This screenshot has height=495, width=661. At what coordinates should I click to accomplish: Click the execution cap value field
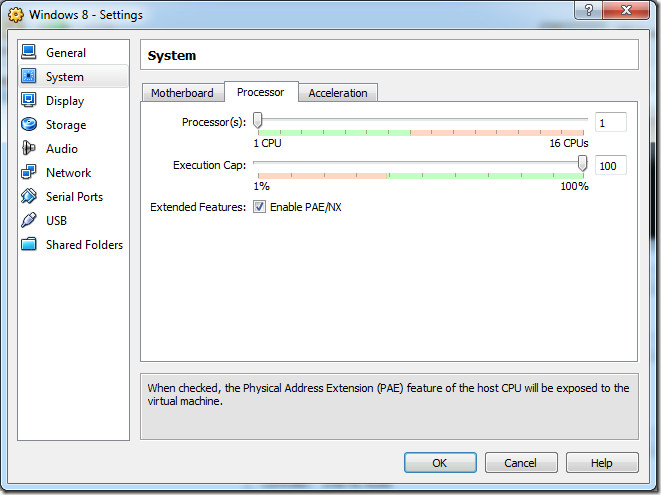point(610,166)
